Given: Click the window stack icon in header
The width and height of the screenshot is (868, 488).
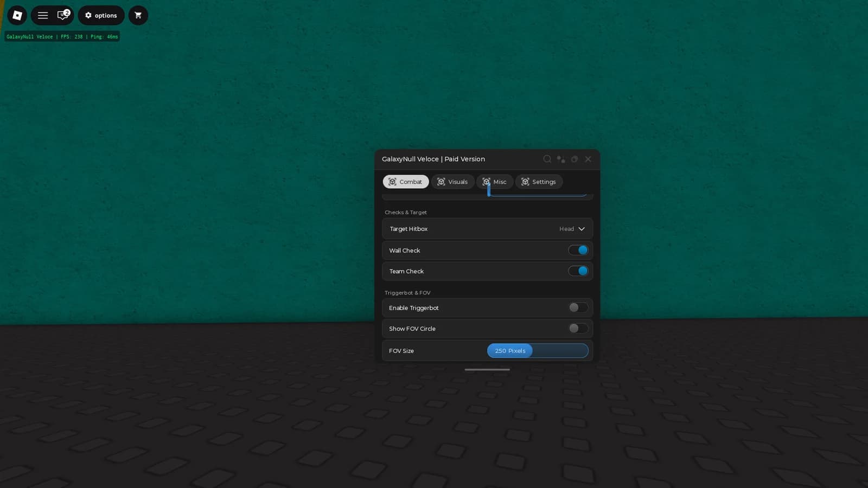Looking at the screenshot, I should click(575, 159).
